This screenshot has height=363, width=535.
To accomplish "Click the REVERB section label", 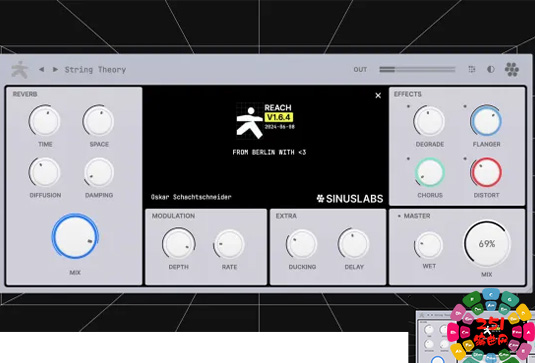I will pos(25,94).
